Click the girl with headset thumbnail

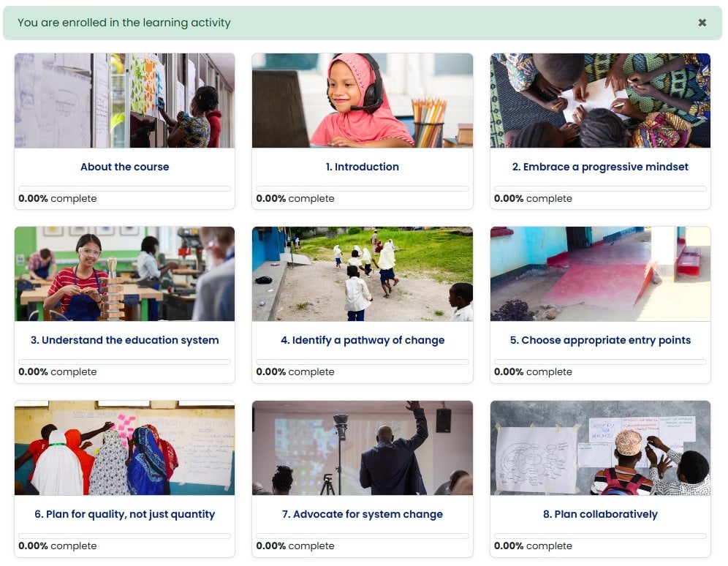point(362,100)
